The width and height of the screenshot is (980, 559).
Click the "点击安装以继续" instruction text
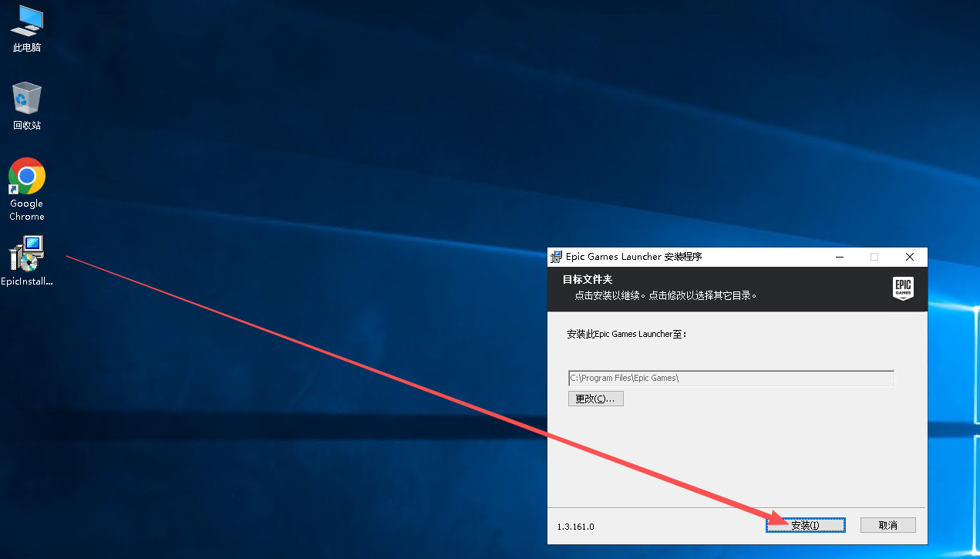609,295
